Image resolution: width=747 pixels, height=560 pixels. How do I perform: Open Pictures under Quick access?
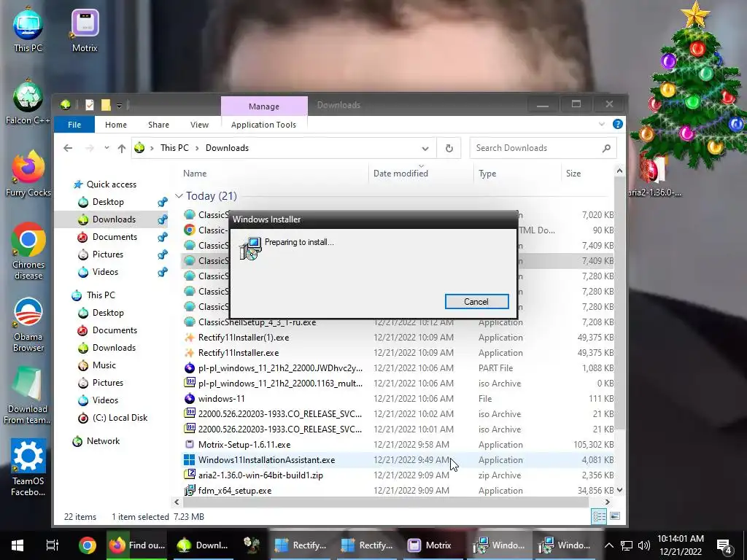click(x=108, y=254)
